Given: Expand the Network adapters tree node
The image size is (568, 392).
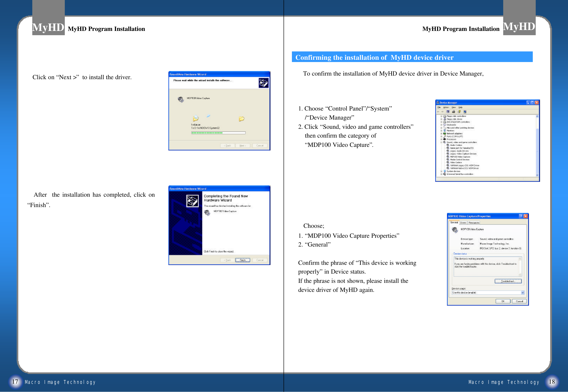Looking at the screenshot, I should click(x=441, y=134).
